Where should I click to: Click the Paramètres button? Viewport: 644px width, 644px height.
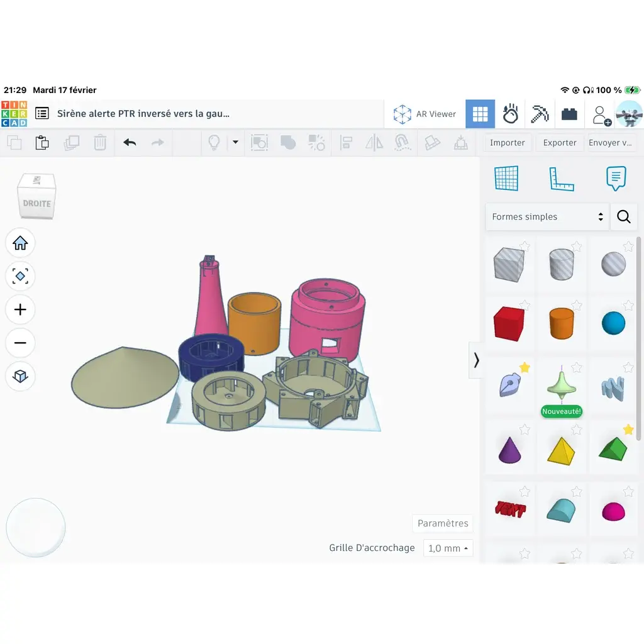443,523
